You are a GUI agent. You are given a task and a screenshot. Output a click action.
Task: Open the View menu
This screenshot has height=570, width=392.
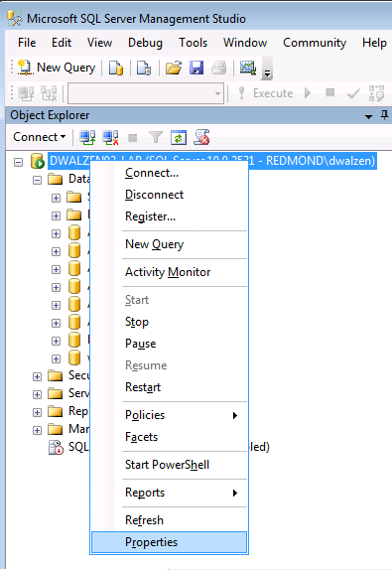pyautogui.click(x=99, y=43)
